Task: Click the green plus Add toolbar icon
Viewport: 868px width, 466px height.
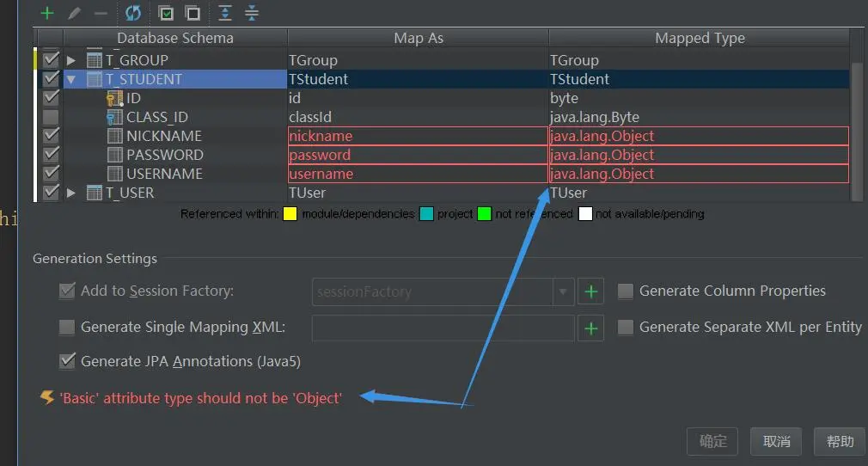Action: [x=47, y=13]
